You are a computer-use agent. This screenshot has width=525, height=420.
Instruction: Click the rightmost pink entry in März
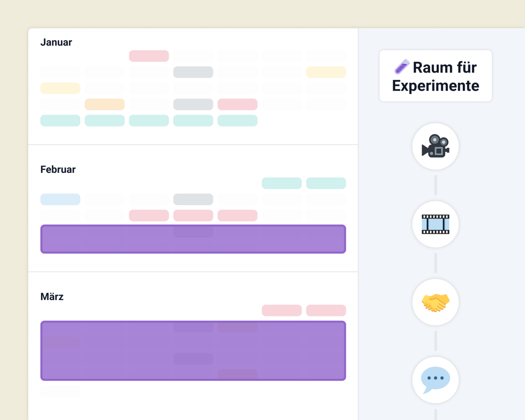pyautogui.click(x=326, y=310)
